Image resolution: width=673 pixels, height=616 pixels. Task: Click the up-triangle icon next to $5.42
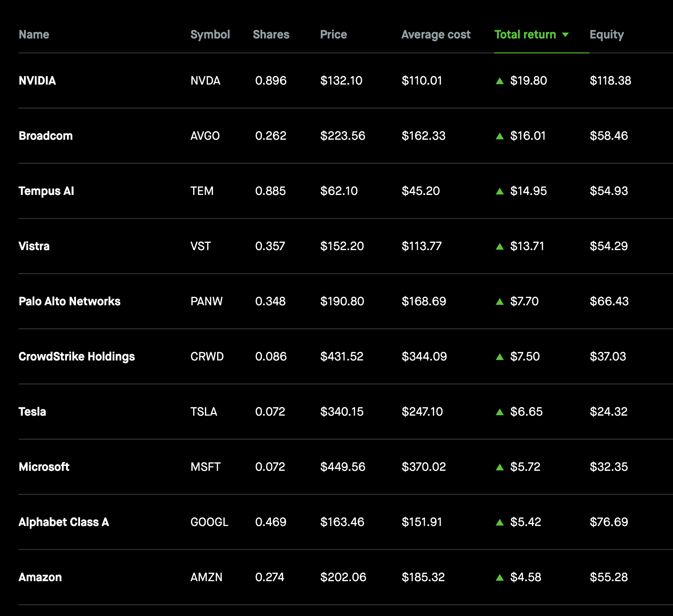500,522
